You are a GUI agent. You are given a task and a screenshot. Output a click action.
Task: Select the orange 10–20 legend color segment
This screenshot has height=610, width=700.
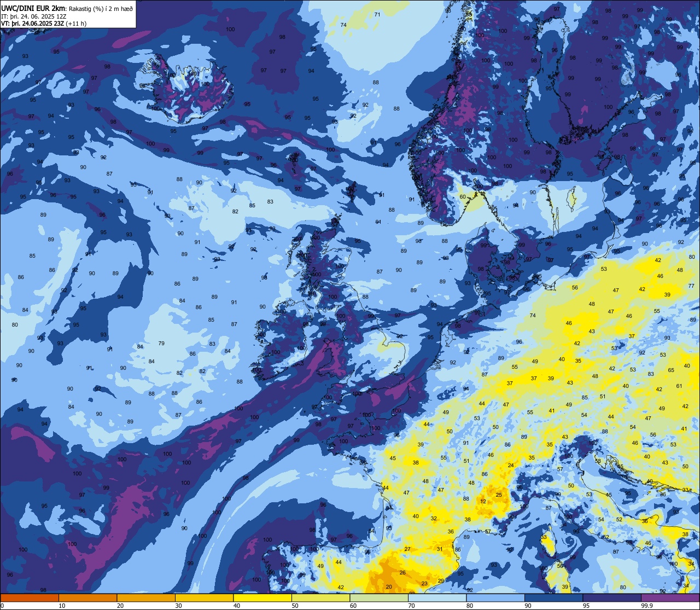tap(87, 597)
